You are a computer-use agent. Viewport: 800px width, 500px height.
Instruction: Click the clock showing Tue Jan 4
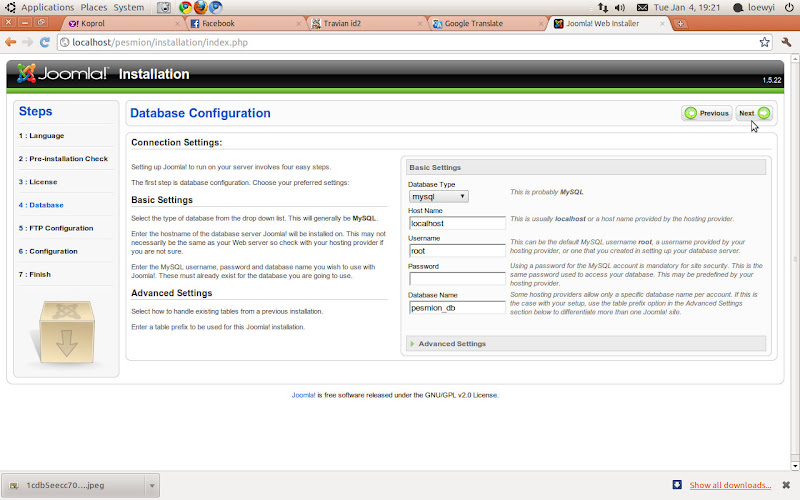[687, 7]
